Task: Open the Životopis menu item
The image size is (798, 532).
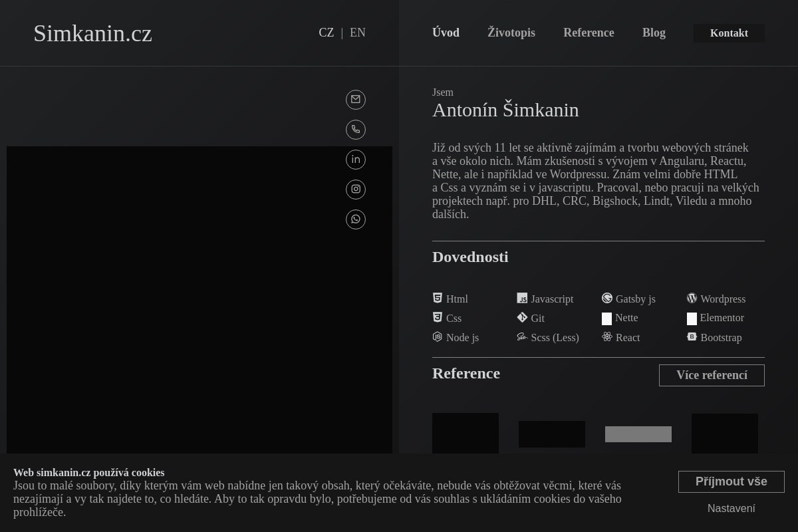Action: click(511, 33)
